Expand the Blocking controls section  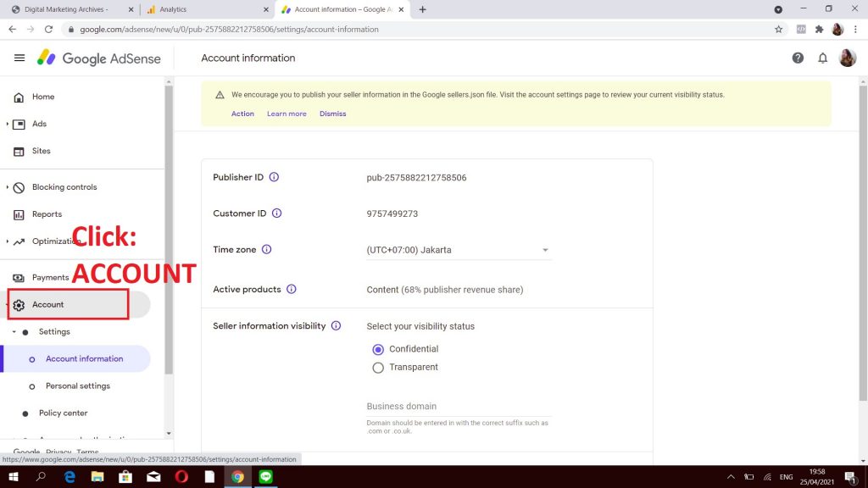click(64, 187)
